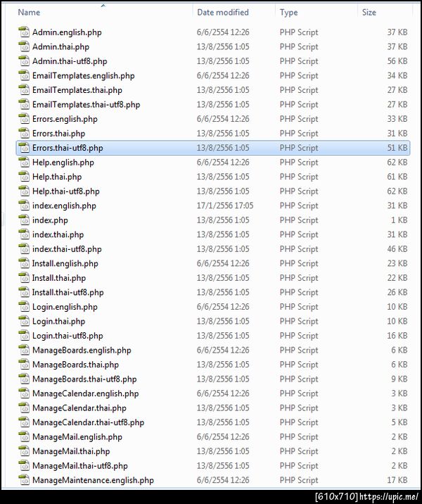Click the Admin.english.php file icon
This screenshot has width=422, height=504.
[x=24, y=32]
